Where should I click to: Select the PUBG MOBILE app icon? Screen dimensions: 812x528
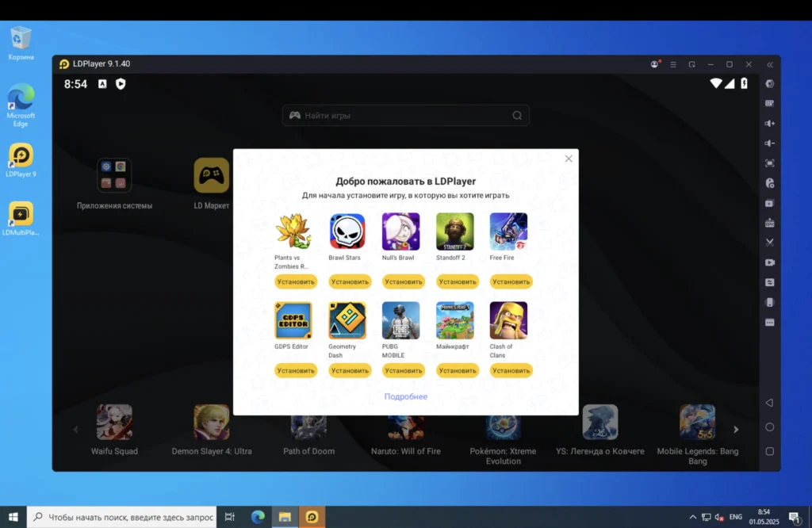(401, 320)
